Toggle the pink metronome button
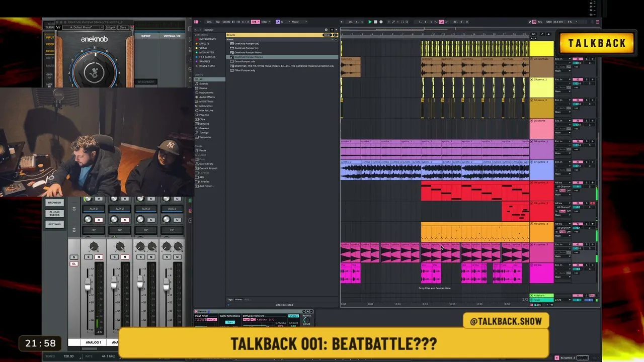 [x=256, y=22]
